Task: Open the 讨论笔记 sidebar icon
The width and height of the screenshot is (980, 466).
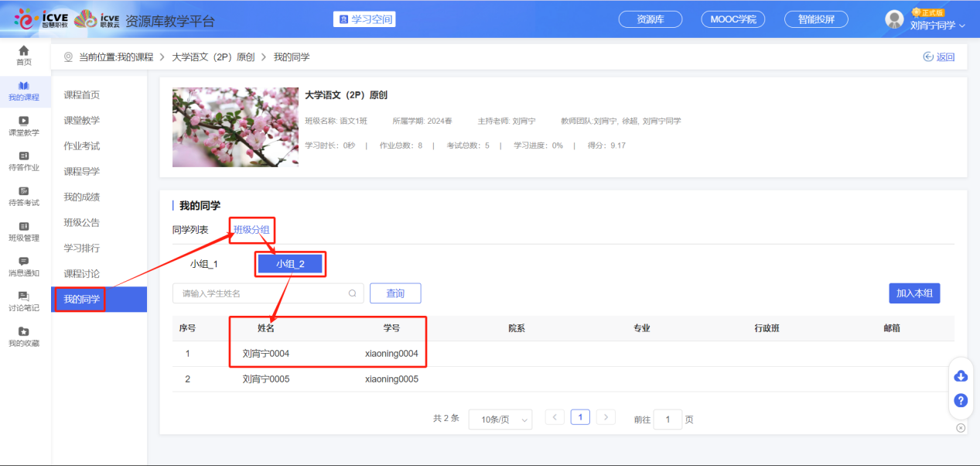Action: [24, 296]
